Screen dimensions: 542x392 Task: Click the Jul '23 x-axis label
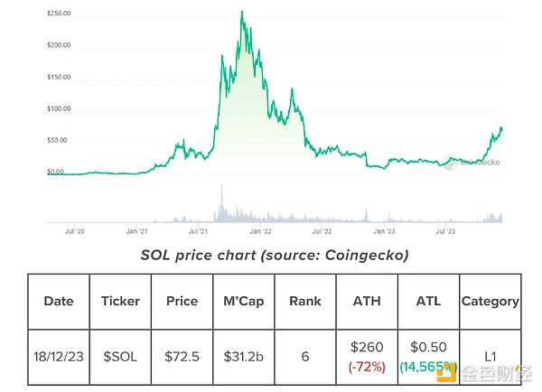(x=446, y=231)
